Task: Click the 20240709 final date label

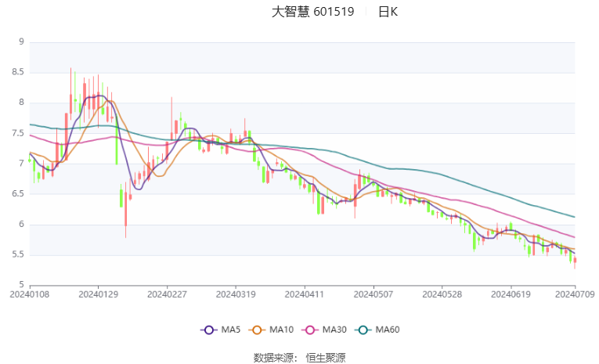Action: pyautogui.click(x=575, y=294)
